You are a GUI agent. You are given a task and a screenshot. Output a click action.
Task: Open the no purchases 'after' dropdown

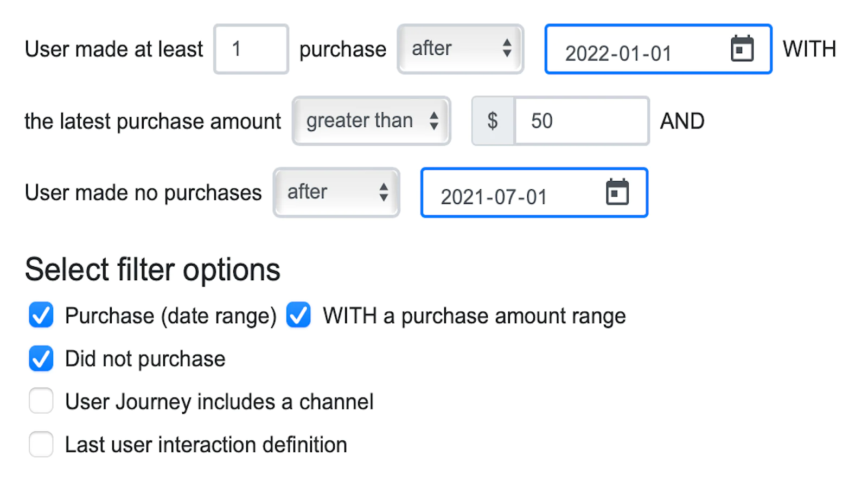[x=336, y=192]
